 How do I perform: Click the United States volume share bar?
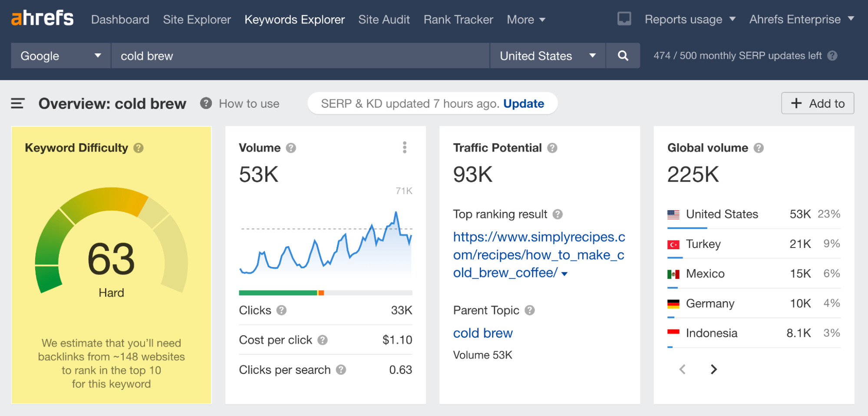(x=687, y=228)
